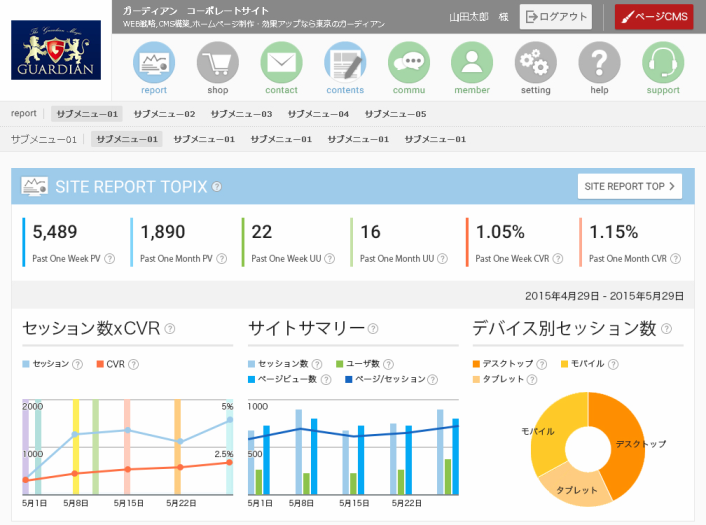Image resolution: width=706 pixels, height=525 pixels.
Task: Click help icon beside デバイス別セッション数 title
Action: (x=666, y=329)
